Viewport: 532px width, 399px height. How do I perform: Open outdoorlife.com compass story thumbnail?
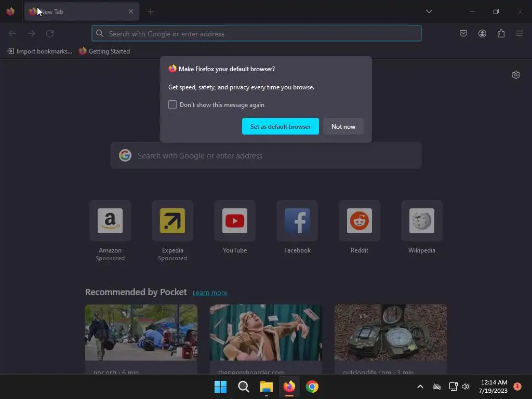coord(391,332)
